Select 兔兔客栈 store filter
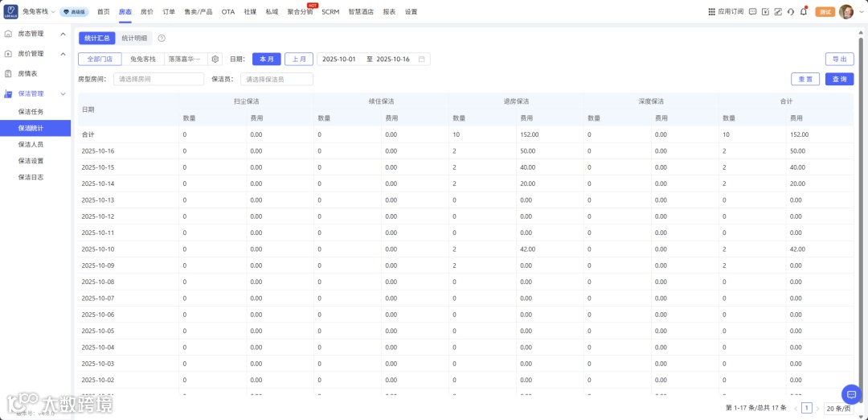Image resolution: width=868 pixels, height=420 pixels. pyautogui.click(x=143, y=59)
